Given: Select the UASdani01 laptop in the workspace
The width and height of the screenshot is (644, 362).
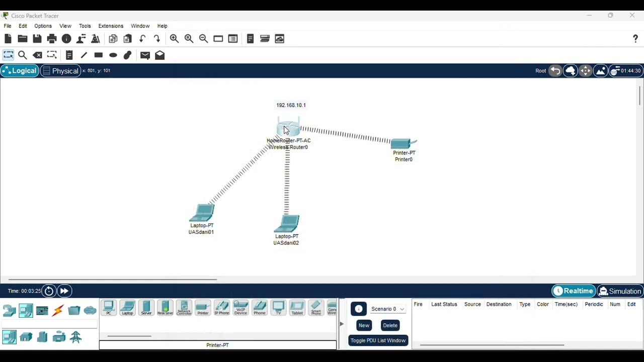Looking at the screenshot, I should click(x=202, y=213).
